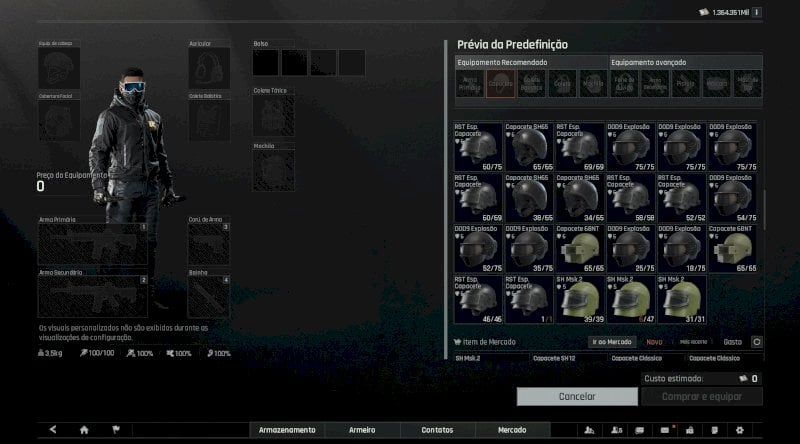Image resolution: width=800 pixels, height=444 pixels.
Task: Click the Cancelar button
Action: pos(577,397)
